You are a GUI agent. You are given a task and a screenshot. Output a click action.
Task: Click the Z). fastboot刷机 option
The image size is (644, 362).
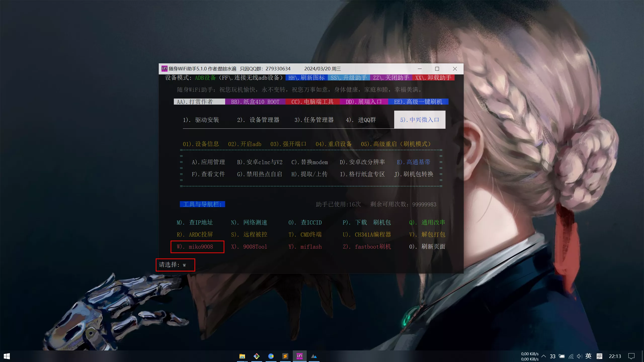[367, 247]
